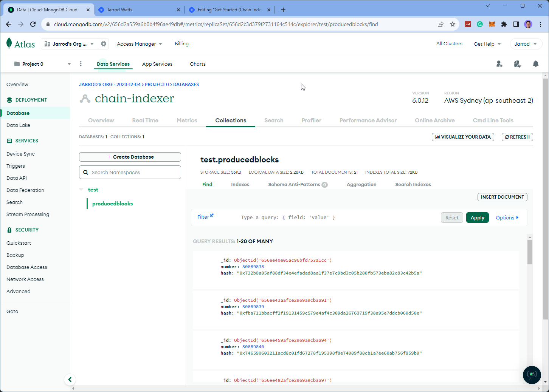Screen dimensions: 549x392
Task: Open the Get Help dropdown
Action: [487, 44]
